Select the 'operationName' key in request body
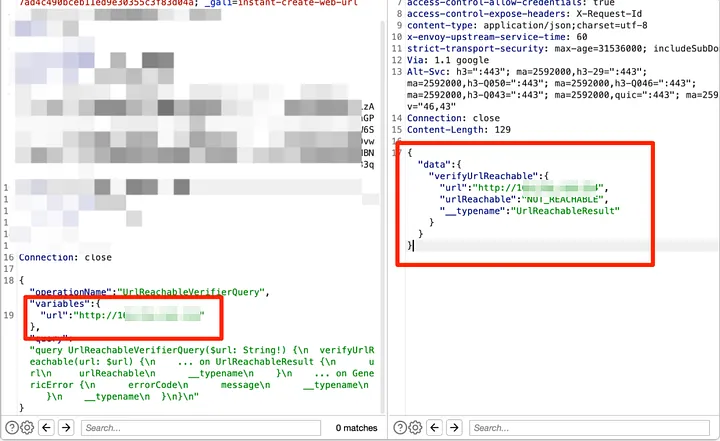Screen dimensions: 720x441 tap(71, 292)
